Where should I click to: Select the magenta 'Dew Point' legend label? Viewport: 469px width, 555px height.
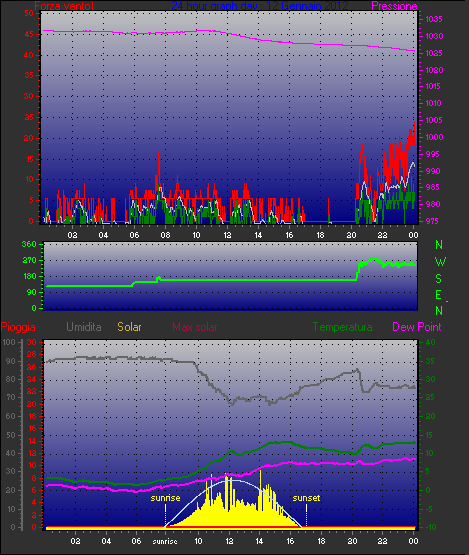click(417, 327)
